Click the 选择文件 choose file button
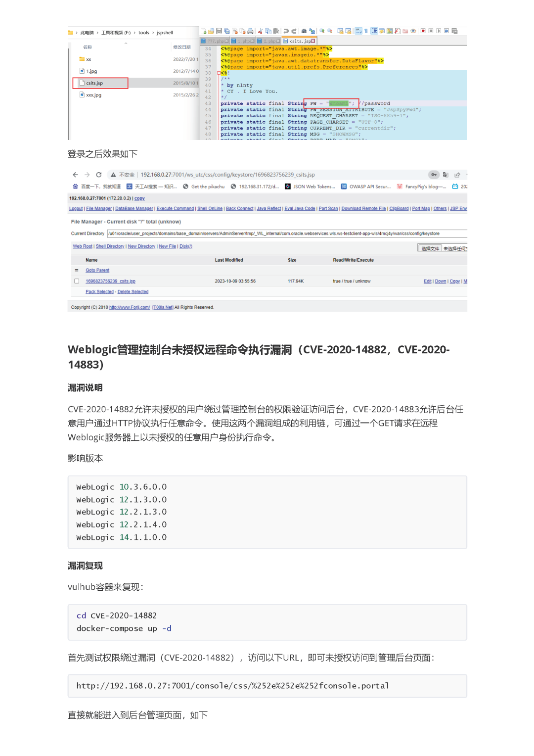The height and width of the screenshot is (756, 534). point(430,248)
